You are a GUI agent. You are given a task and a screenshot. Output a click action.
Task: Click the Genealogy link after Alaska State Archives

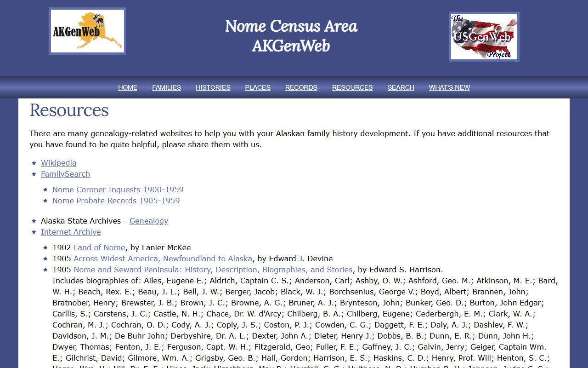coord(149,221)
